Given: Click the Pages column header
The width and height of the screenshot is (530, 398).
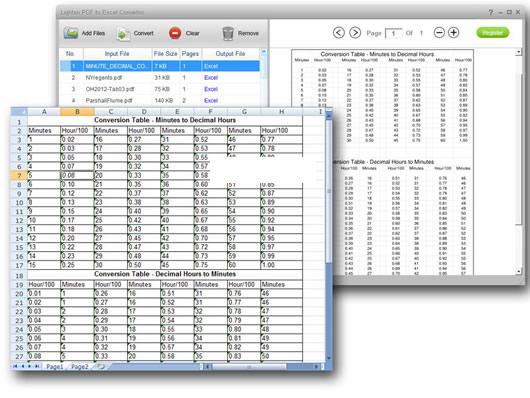Looking at the screenshot, I should [190, 54].
